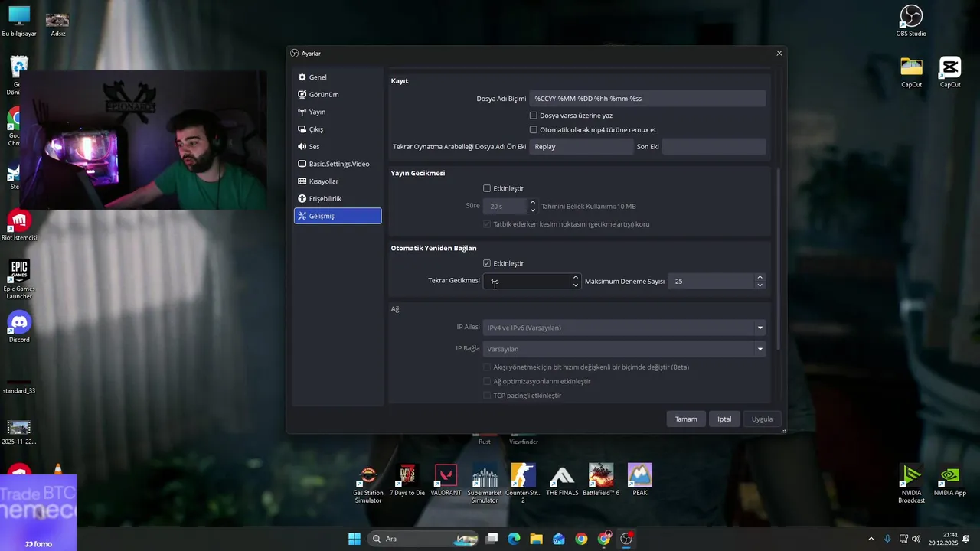Select Supermarket Simulator desktop icon
This screenshot has width=980, height=551.
485,484
